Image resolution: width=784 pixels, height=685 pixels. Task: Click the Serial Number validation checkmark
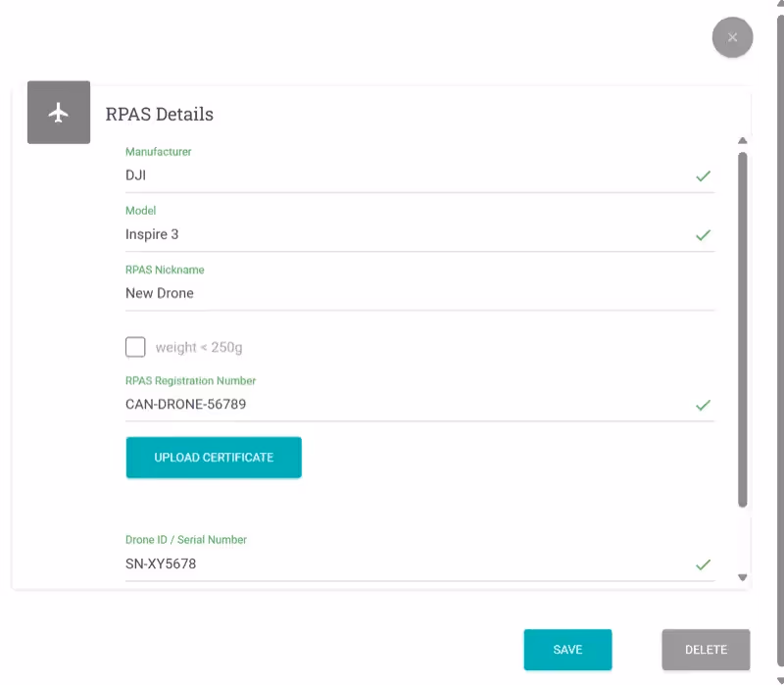703,564
